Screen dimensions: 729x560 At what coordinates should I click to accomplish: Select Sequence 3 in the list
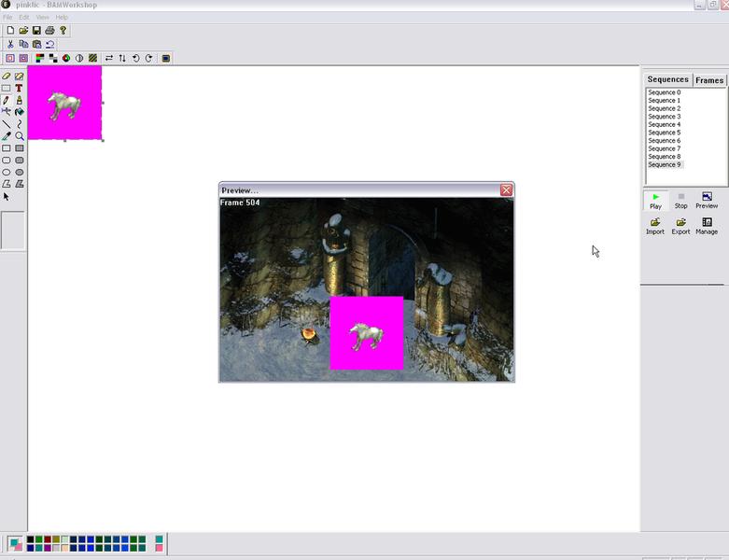(x=665, y=117)
